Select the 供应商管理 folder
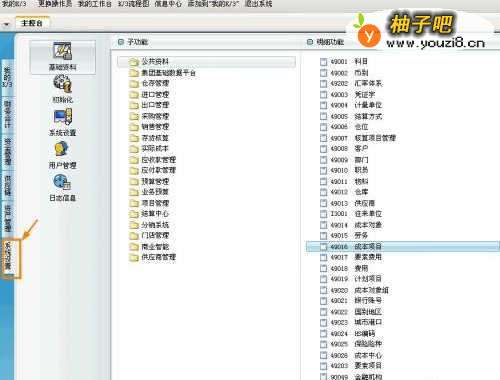 click(x=153, y=257)
